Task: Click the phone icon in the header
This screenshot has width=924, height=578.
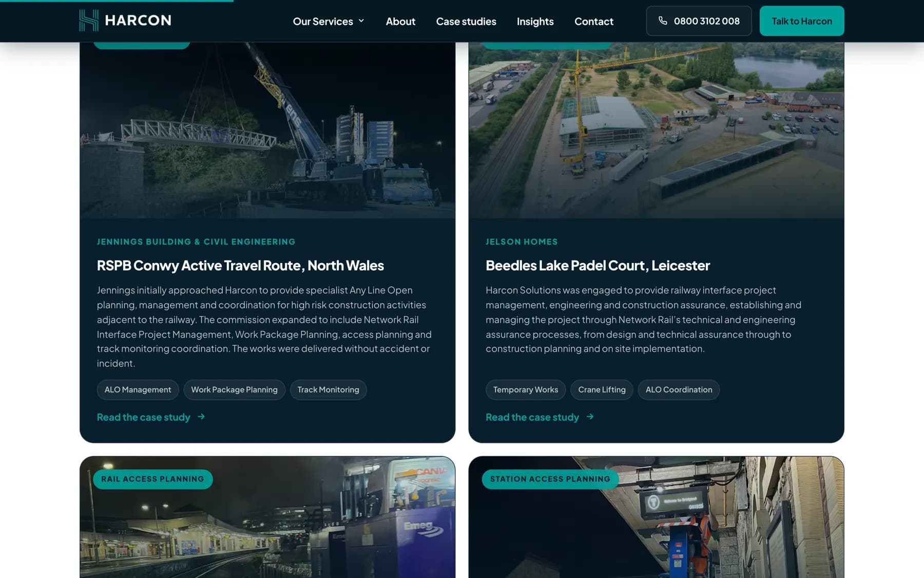Action: point(663,21)
